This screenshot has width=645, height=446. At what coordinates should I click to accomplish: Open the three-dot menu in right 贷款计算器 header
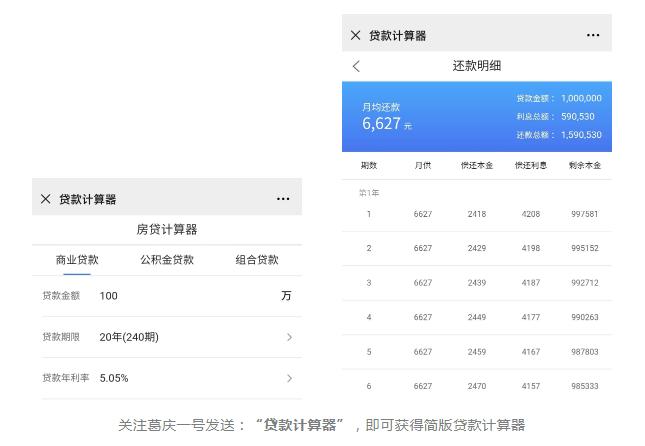pyautogui.click(x=593, y=35)
